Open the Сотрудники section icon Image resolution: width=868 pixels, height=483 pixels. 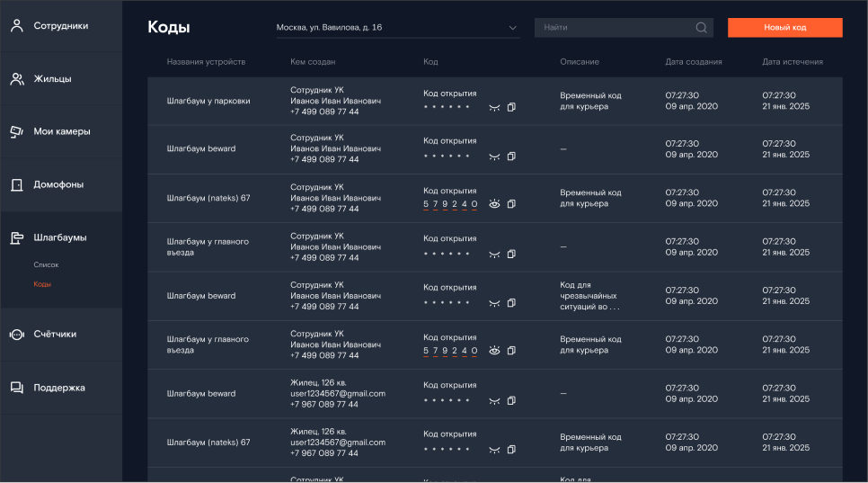pos(17,25)
